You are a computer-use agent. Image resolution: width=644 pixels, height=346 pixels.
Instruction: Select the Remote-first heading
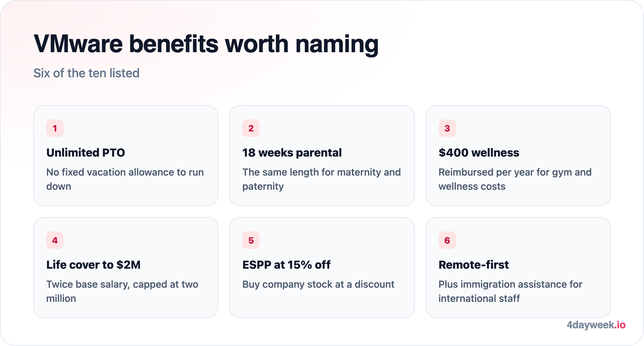(474, 265)
